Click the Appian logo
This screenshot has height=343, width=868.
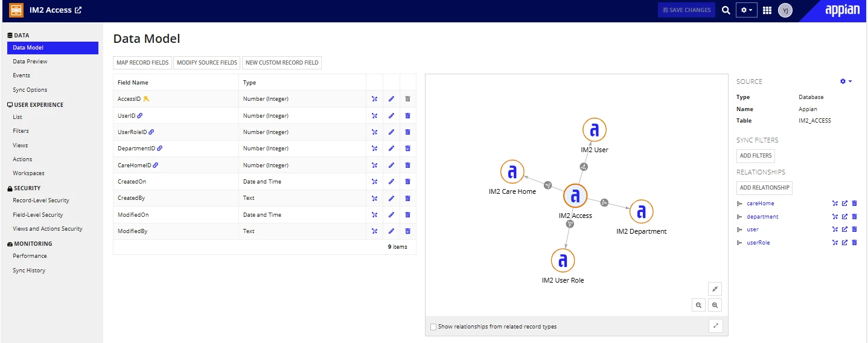pyautogui.click(x=842, y=10)
